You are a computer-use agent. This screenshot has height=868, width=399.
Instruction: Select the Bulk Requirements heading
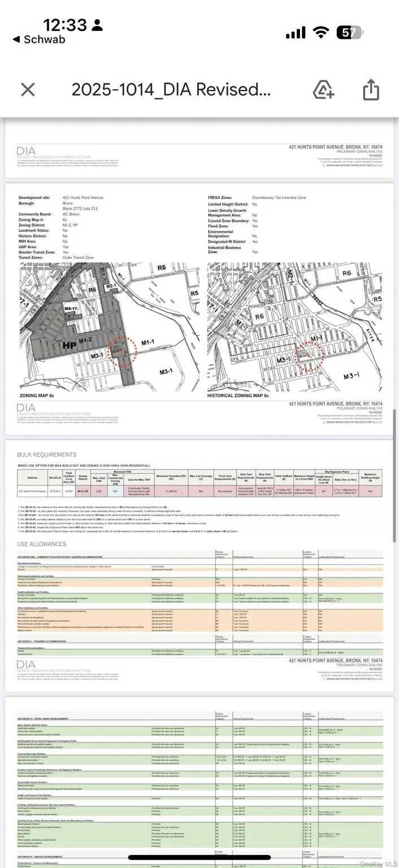[x=46, y=454]
